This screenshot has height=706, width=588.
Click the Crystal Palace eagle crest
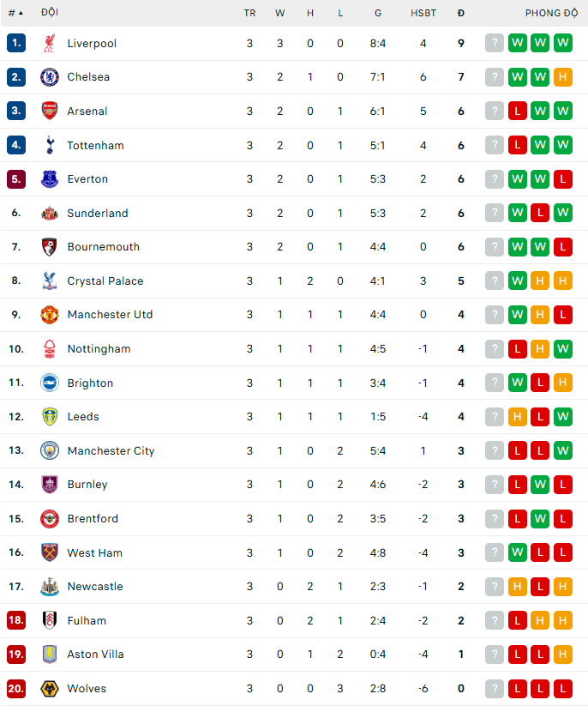pyautogui.click(x=50, y=281)
